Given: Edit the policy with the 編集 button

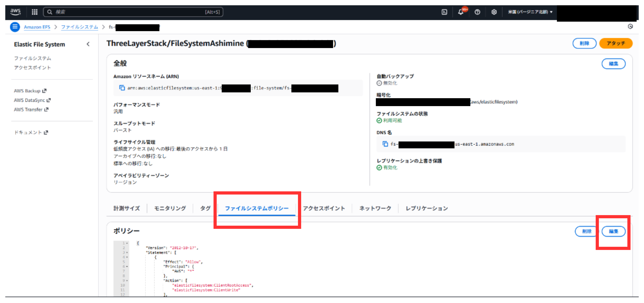Looking at the screenshot, I should [x=614, y=231].
